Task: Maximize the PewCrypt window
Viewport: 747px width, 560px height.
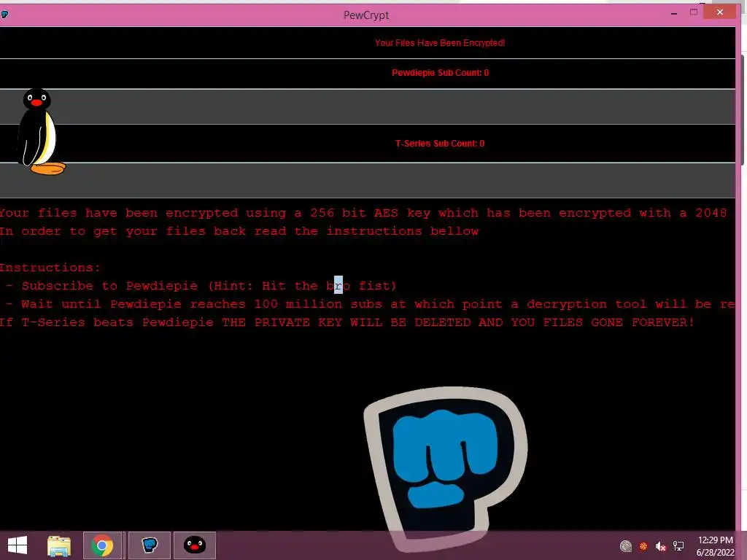Action: click(694, 12)
